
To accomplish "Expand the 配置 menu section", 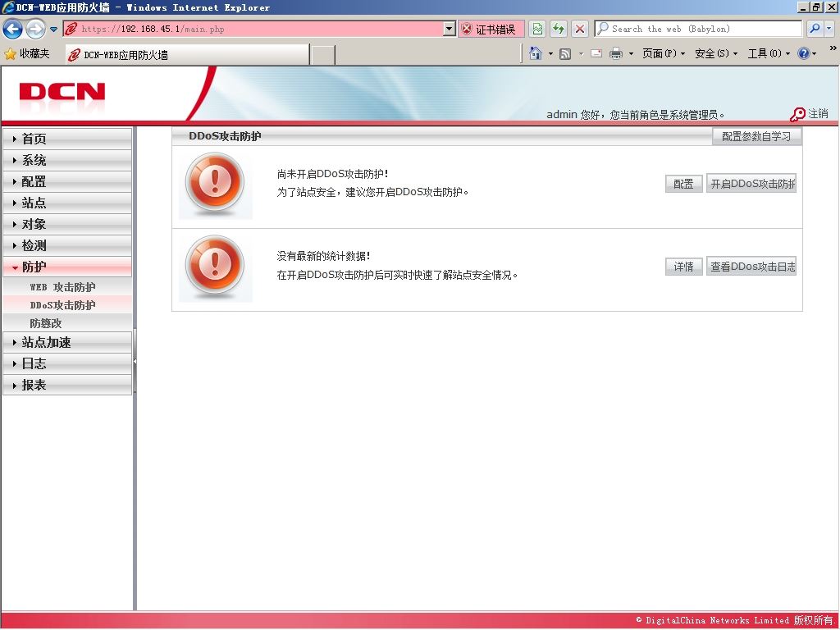I will pos(67,181).
